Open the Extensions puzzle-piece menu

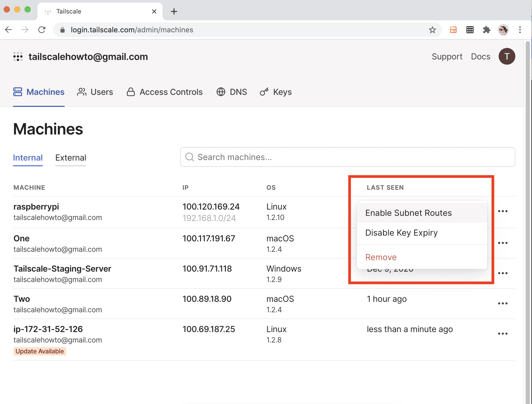tap(486, 30)
